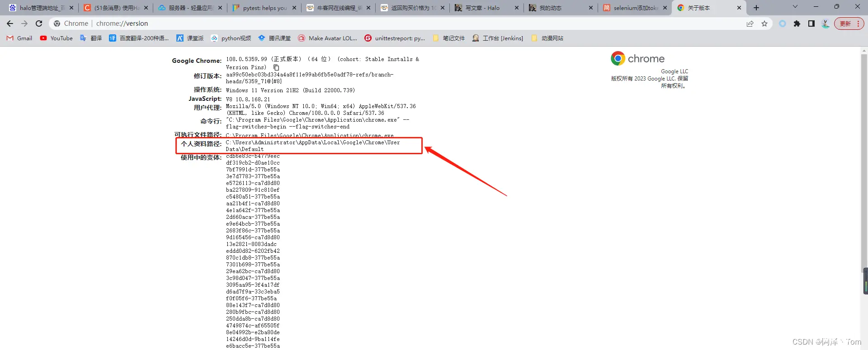This screenshot has height=350, width=868.
Task: Open the Make Avatar LOL bookmark
Action: pyautogui.click(x=327, y=38)
